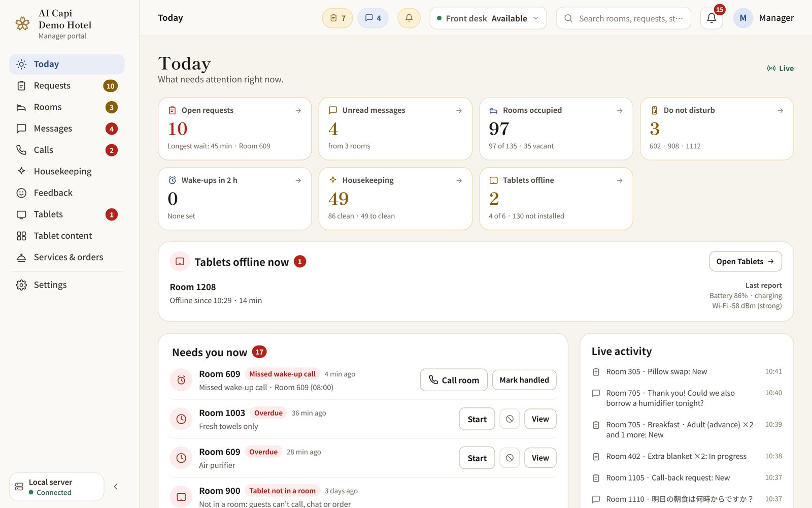Image resolution: width=812 pixels, height=508 pixels.
Task: Click the requests pill showing 7
Action: click(x=337, y=18)
